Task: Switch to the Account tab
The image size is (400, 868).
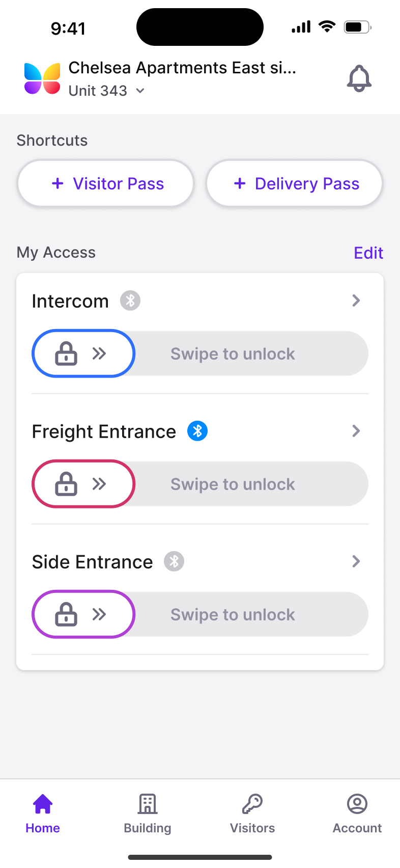Action: (x=357, y=814)
